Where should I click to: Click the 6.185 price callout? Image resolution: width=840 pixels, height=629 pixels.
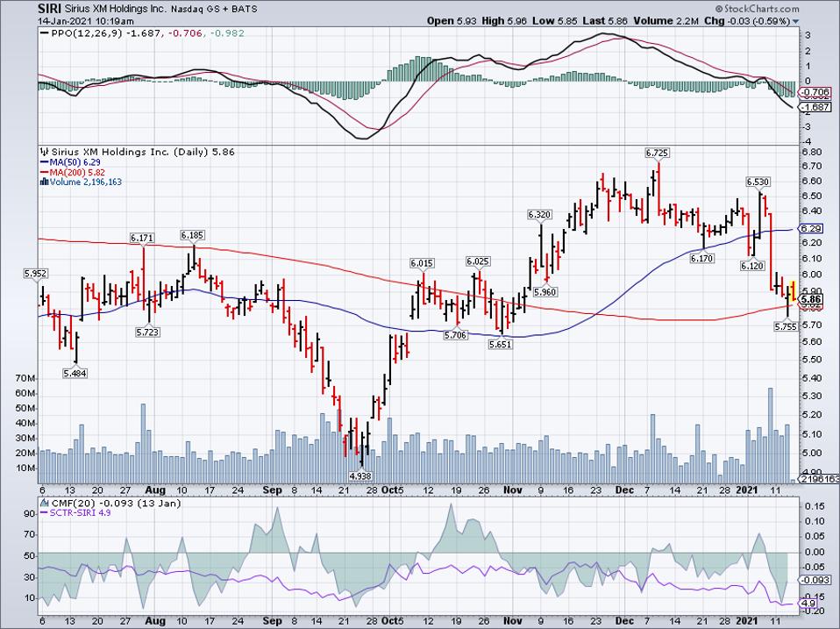click(x=192, y=235)
